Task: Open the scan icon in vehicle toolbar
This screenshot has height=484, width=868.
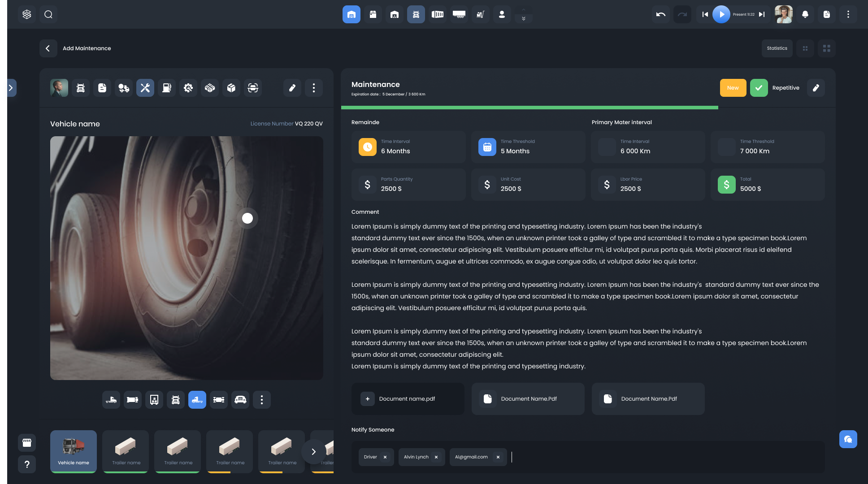Action: (253, 88)
